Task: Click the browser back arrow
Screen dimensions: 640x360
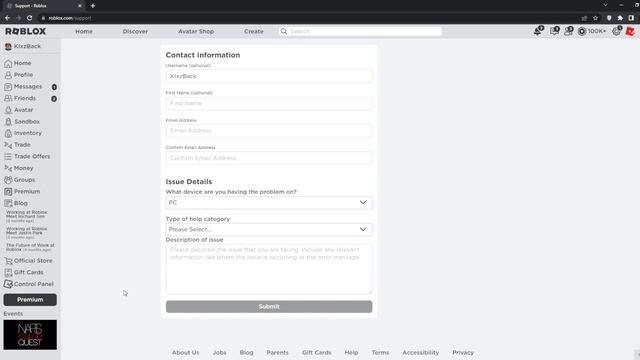Action: click(7, 18)
